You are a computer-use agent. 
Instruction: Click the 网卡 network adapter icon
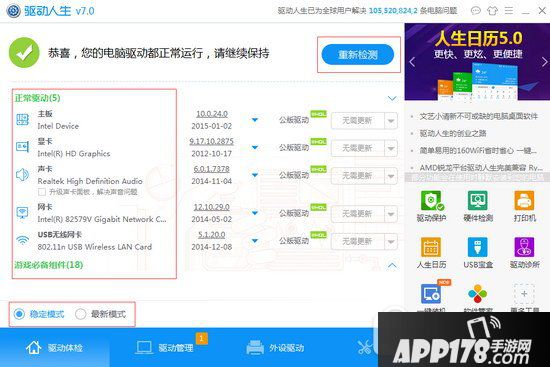[x=22, y=212]
